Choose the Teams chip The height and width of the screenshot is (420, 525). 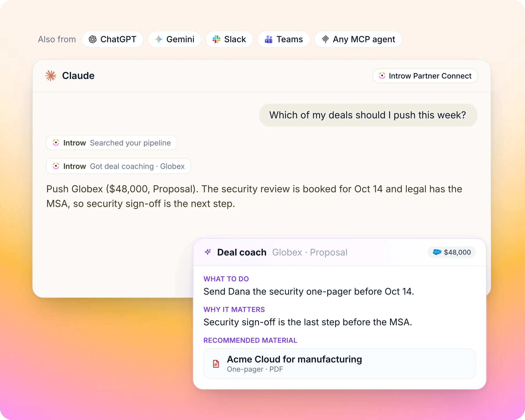(x=284, y=39)
